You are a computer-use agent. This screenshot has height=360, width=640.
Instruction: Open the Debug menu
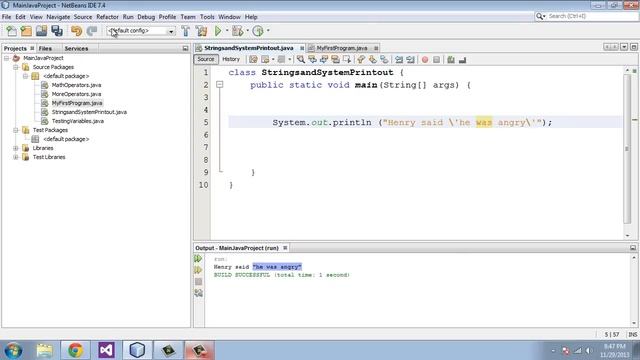pos(146,17)
